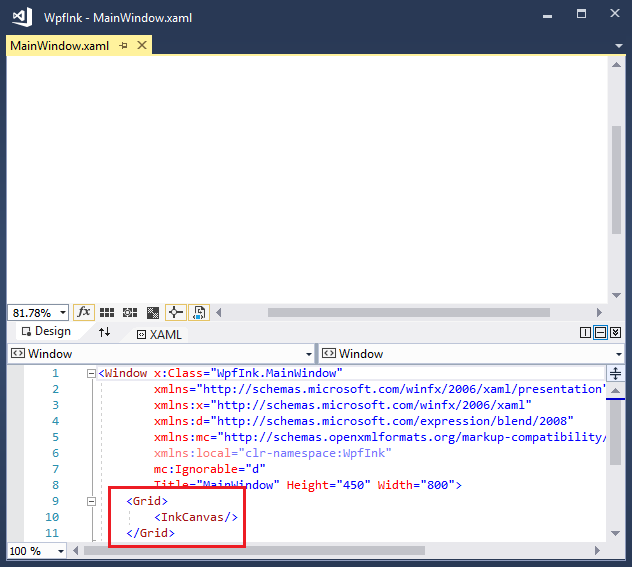The width and height of the screenshot is (632, 567).
Task: Click the closing </Grid> tag
Action: 150,533
